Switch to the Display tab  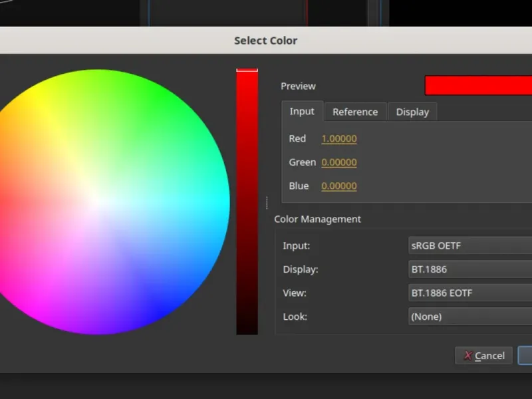coord(412,112)
